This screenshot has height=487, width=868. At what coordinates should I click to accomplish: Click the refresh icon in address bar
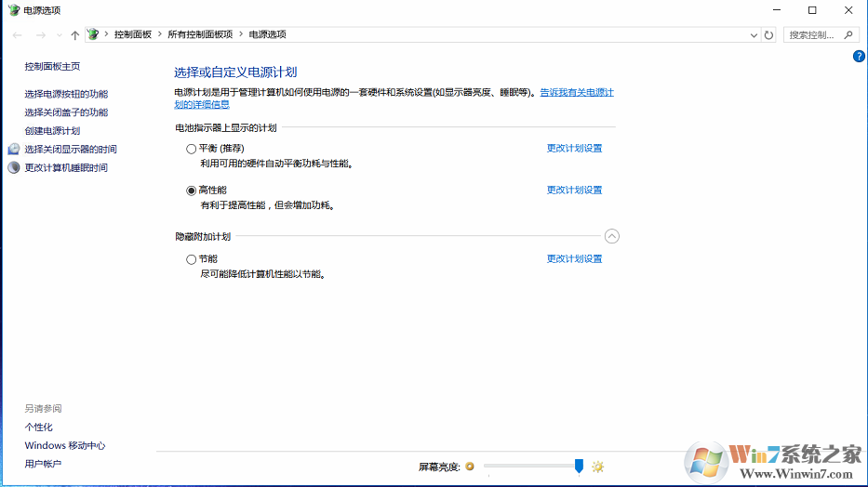click(768, 34)
